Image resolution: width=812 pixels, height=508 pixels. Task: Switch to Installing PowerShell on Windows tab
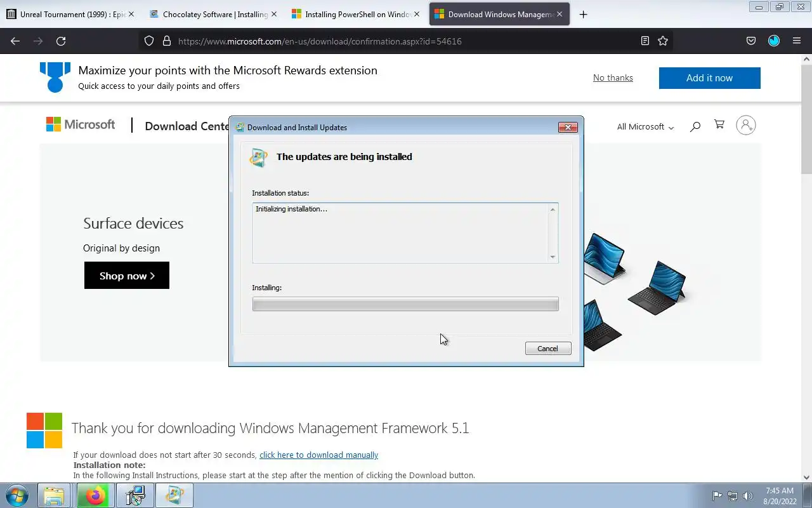click(355, 14)
